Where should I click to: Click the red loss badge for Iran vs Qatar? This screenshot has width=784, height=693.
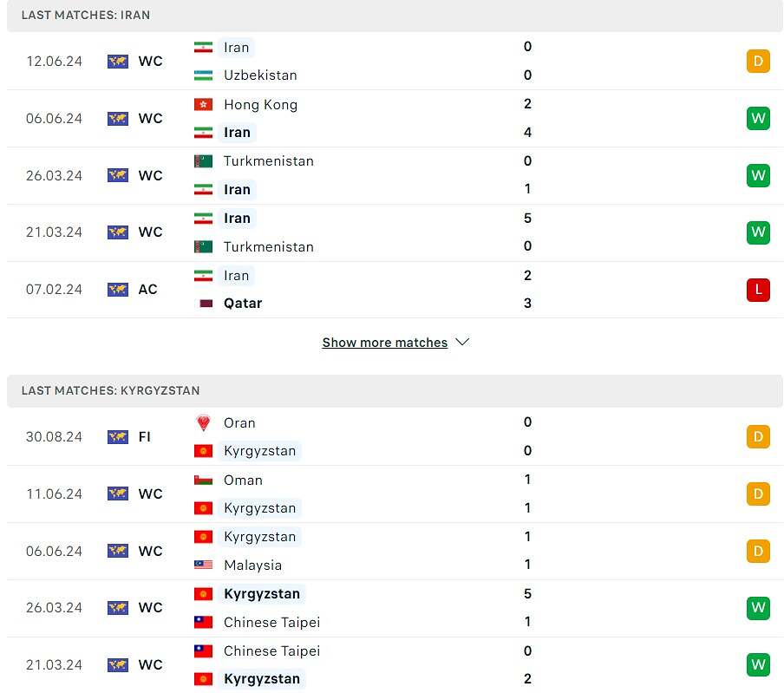click(x=758, y=290)
